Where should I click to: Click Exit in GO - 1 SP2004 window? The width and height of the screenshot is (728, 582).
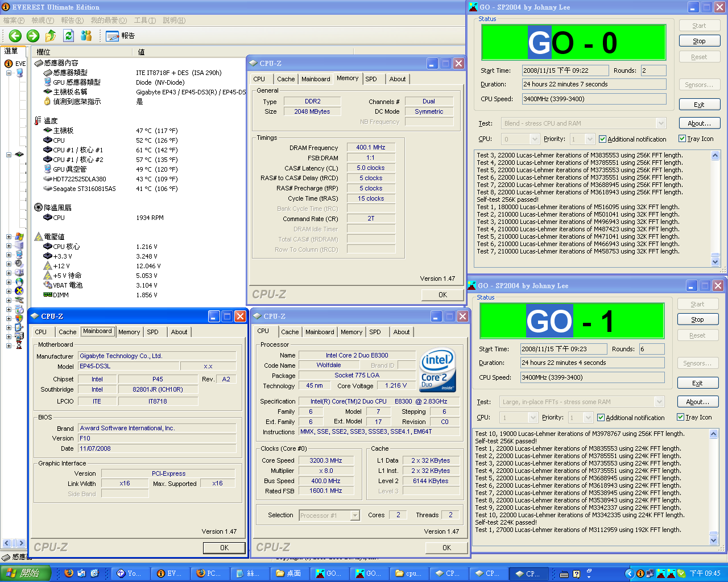pyautogui.click(x=698, y=383)
